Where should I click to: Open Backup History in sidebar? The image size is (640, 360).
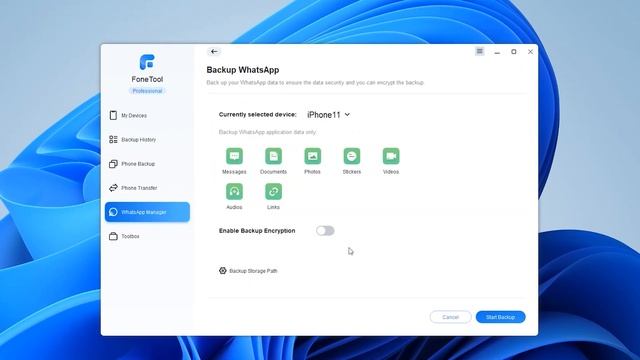click(x=147, y=140)
